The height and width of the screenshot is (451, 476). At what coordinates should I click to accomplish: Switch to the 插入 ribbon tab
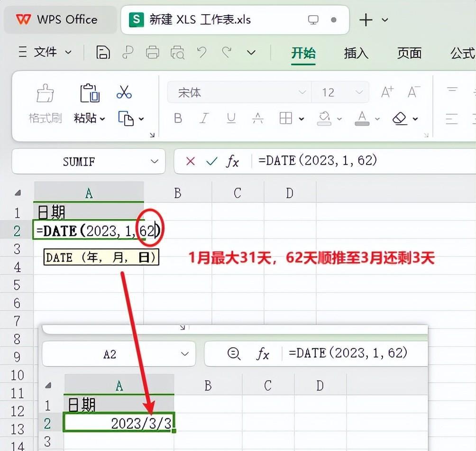[356, 53]
